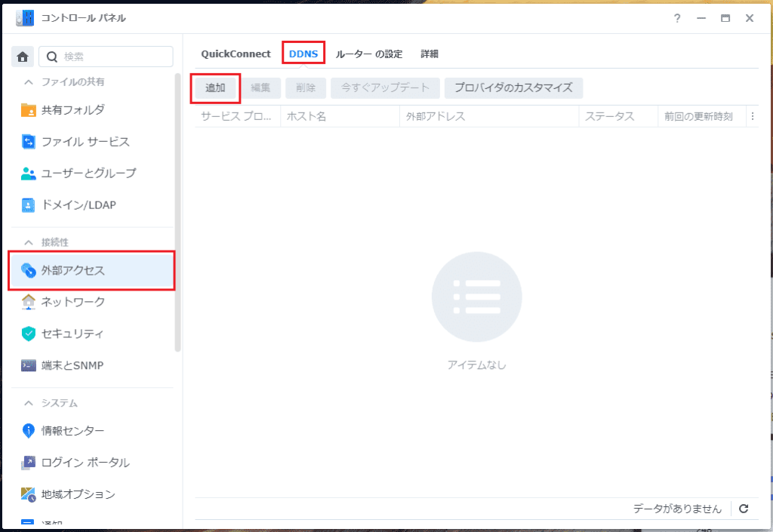773x532 pixels.
Task: Switch to the ルーター の設定 tab
Action: 369,54
